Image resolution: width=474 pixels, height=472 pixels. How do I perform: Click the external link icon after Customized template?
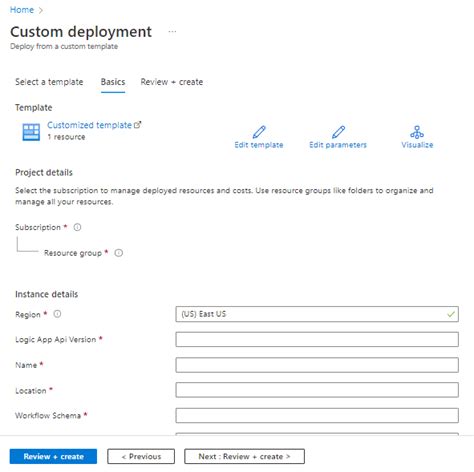click(137, 125)
